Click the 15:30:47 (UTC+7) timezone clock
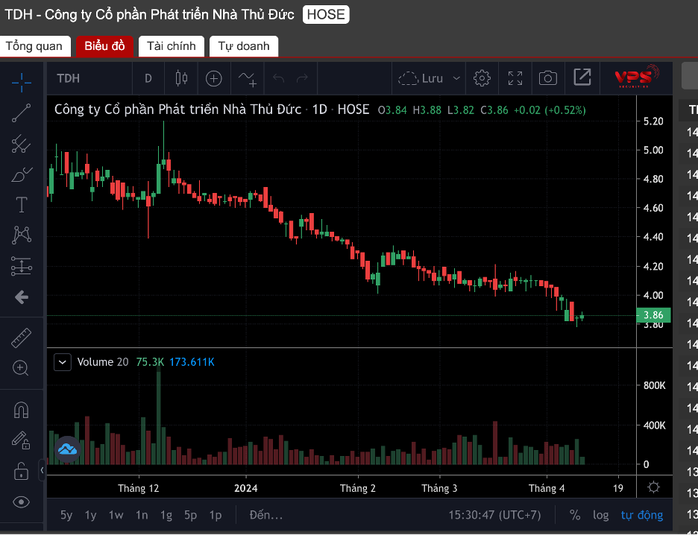 coord(495,515)
